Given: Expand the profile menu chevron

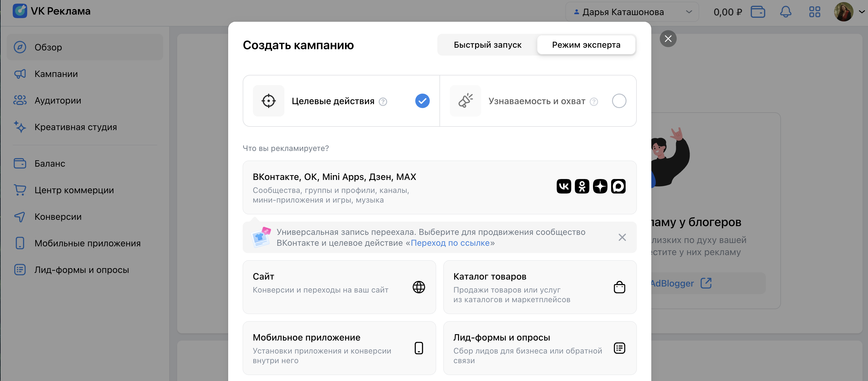Looking at the screenshot, I should (862, 12).
